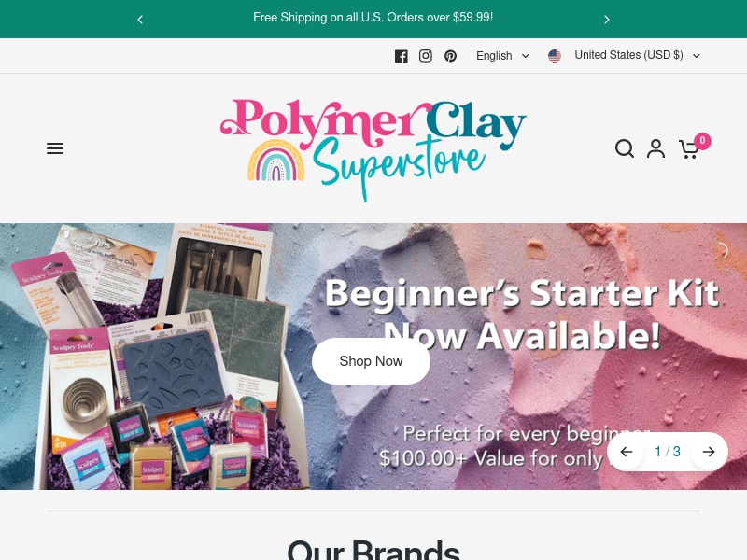Image resolution: width=747 pixels, height=560 pixels.
Task: Visit the Instagram profile icon
Action: tap(426, 56)
